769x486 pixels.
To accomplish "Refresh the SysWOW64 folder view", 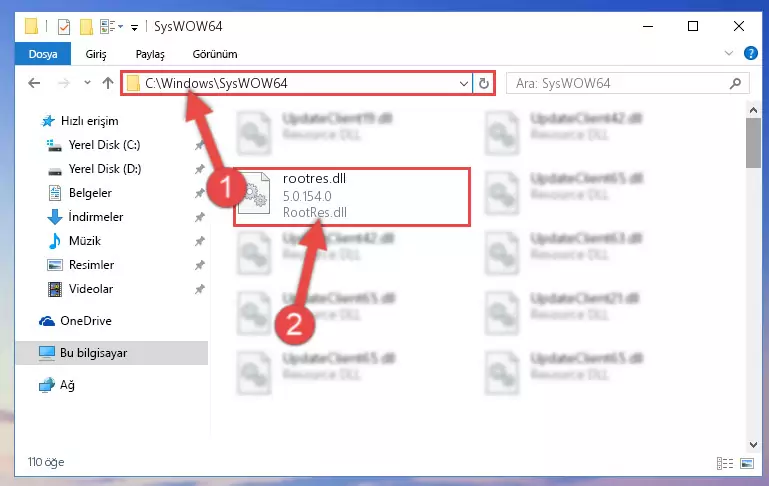I will tap(484, 83).
